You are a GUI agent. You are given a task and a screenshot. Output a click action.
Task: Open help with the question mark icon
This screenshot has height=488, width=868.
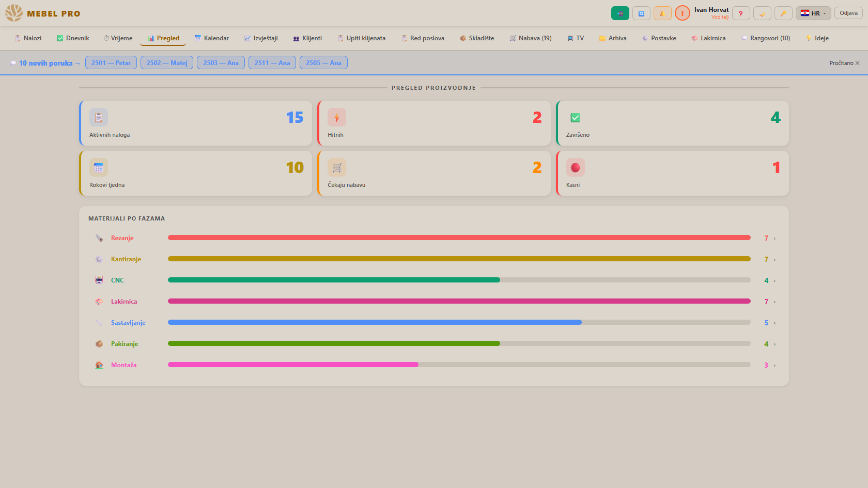pos(741,13)
